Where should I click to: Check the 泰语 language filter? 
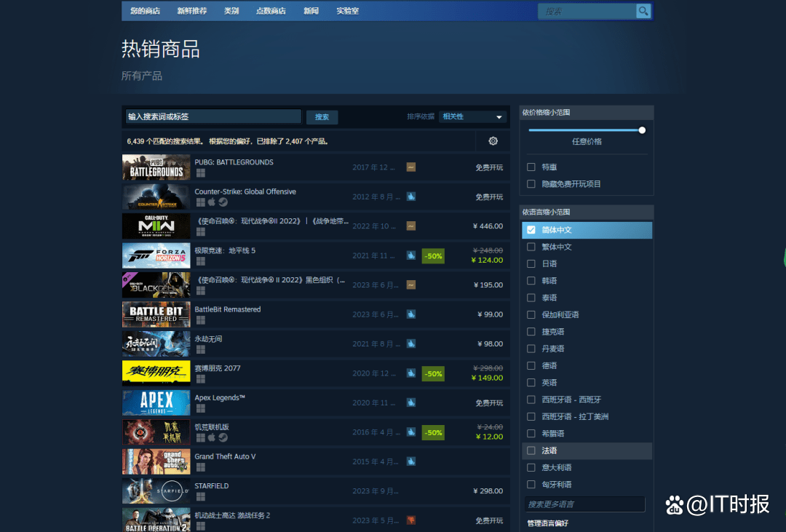[x=531, y=298]
